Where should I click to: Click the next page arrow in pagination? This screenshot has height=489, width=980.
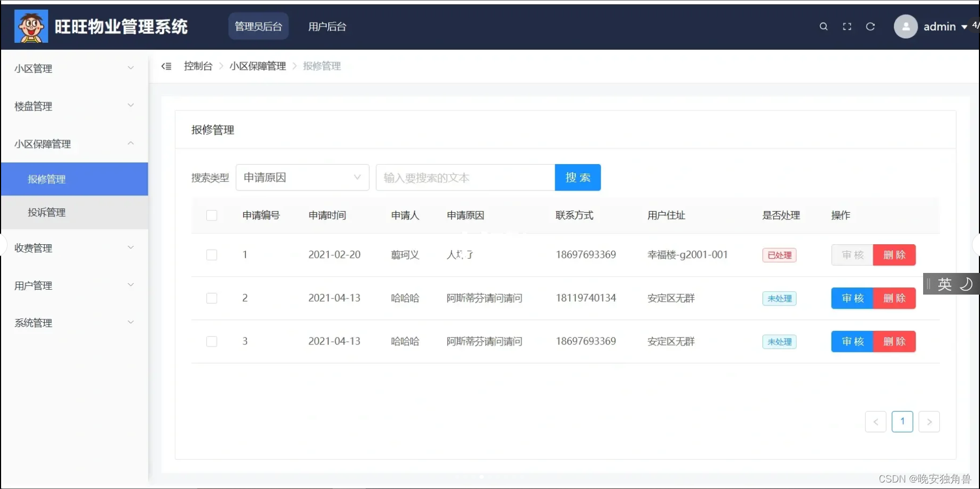coord(930,421)
